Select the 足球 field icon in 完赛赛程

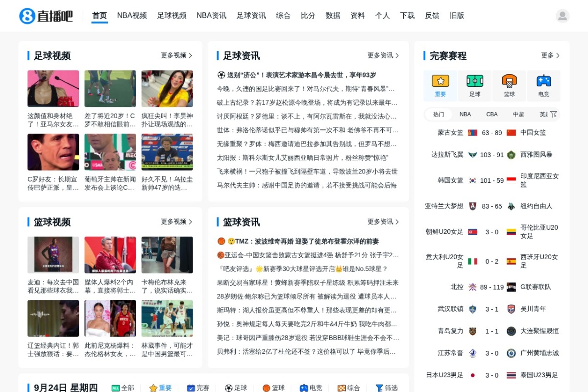(475, 81)
